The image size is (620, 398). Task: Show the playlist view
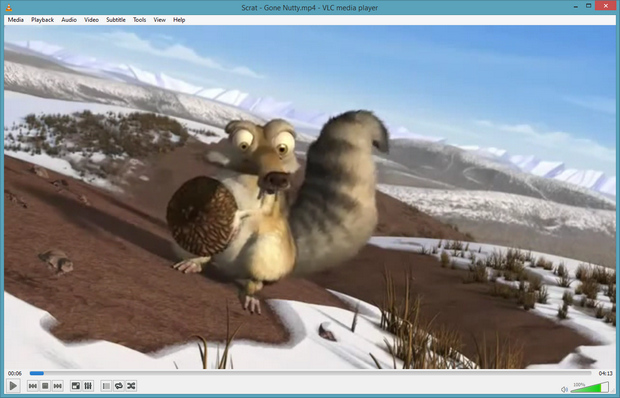(106, 386)
